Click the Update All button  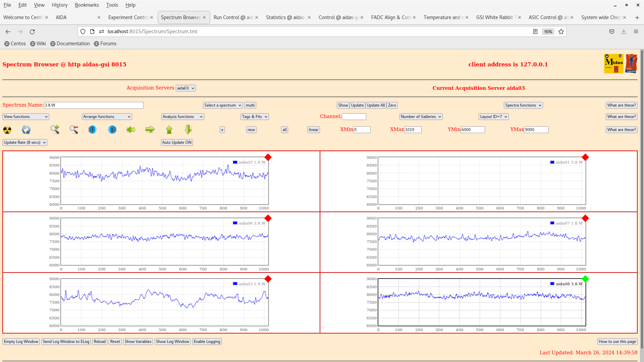point(376,105)
